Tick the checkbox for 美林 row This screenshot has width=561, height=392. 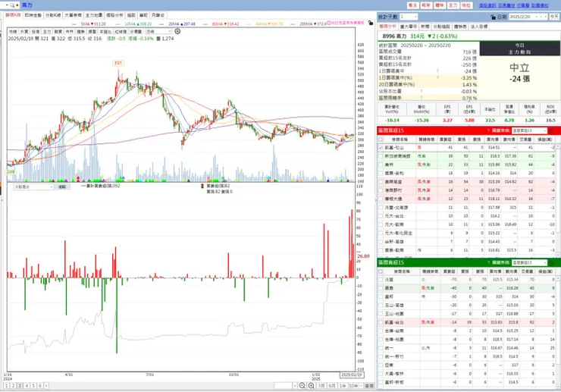381,165
